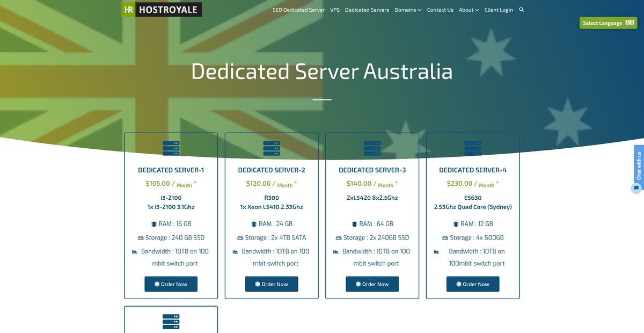
Task: Open the chat bubble icon
Action: (636, 188)
